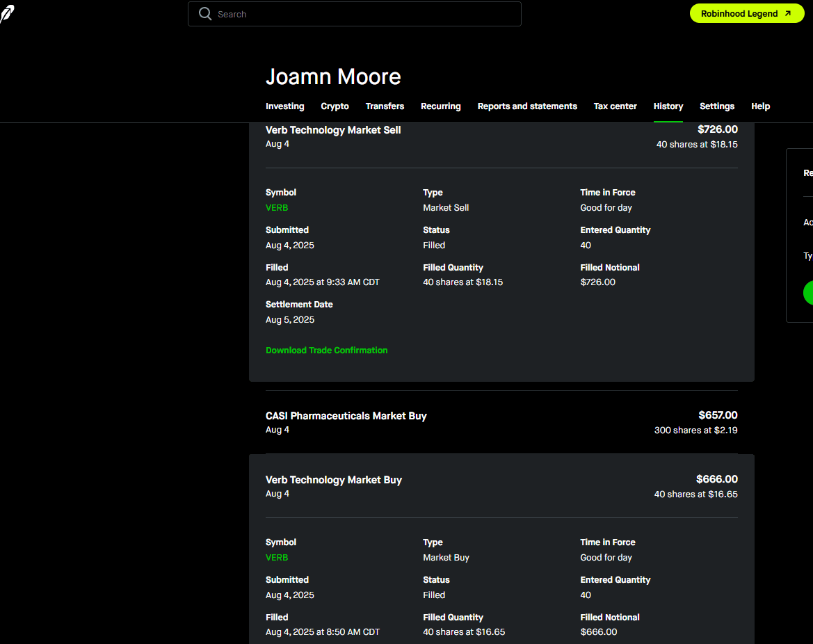
Task: Collapse the Verb Technology Market Sell entry
Action: [501, 137]
